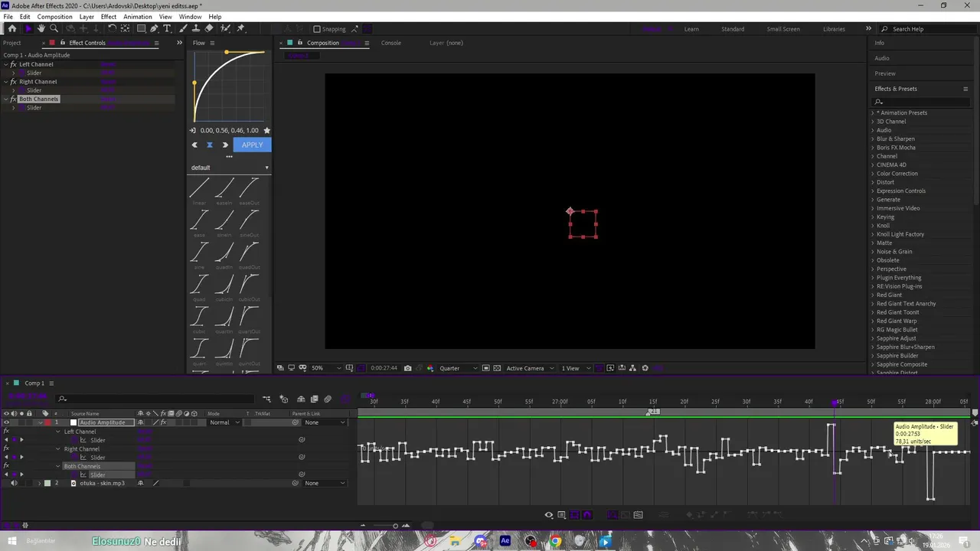This screenshot has width=980, height=551.
Task: Select the Standard workspace
Action: tap(733, 29)
